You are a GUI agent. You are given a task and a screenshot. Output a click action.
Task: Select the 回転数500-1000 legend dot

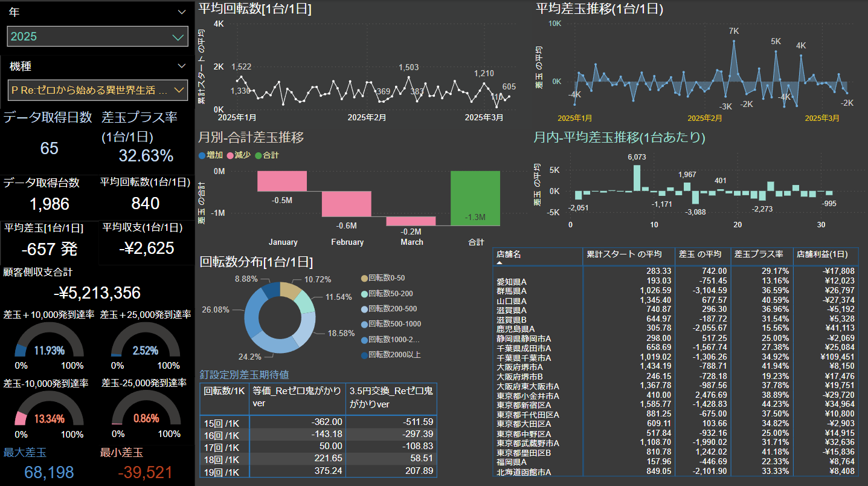point(364,324)
